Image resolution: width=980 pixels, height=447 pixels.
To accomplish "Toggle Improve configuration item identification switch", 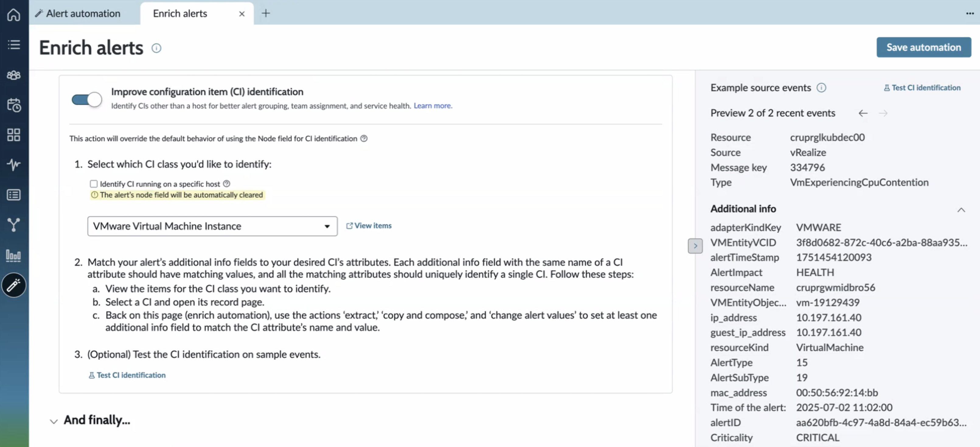I will click(87, 99).
